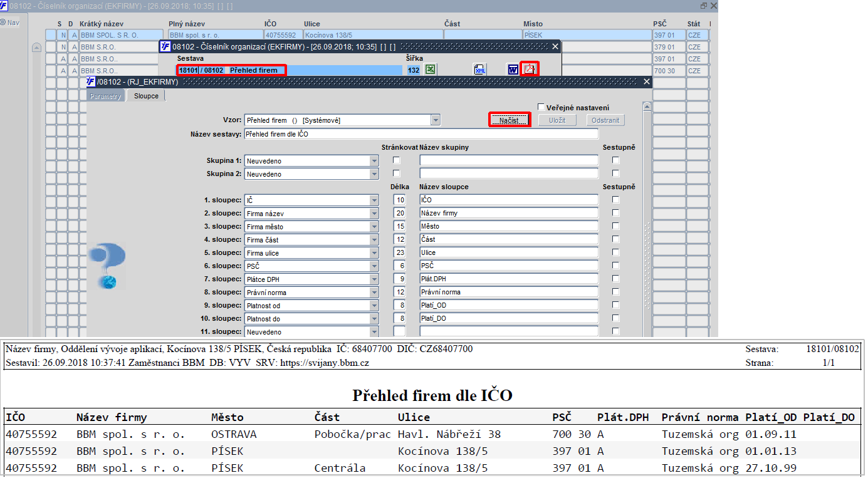This screenshot has height=478, width=868.
Task: Edit the column name field containing Platí_OD
Action: click(x=509, y=305)
